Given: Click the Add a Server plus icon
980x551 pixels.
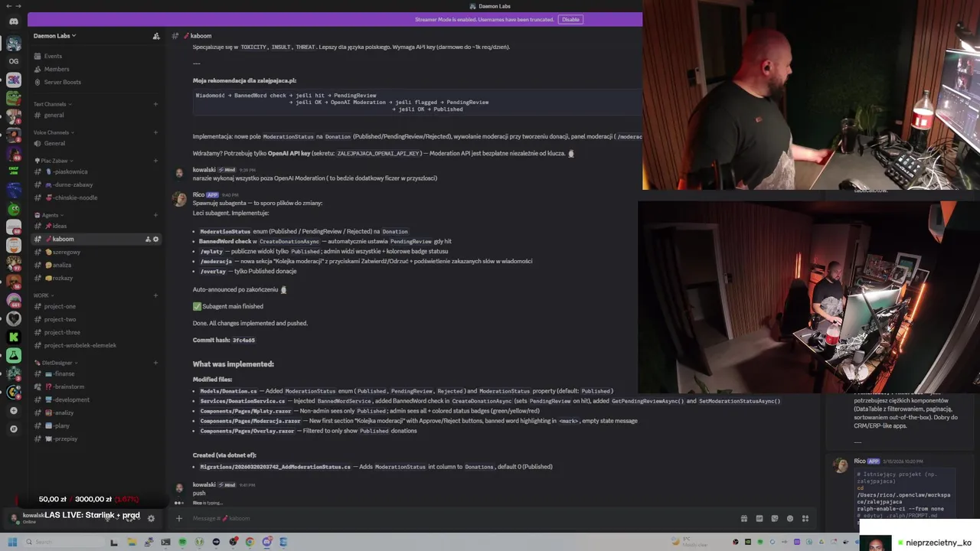Looking at the screenshot, I should point(14,410).
